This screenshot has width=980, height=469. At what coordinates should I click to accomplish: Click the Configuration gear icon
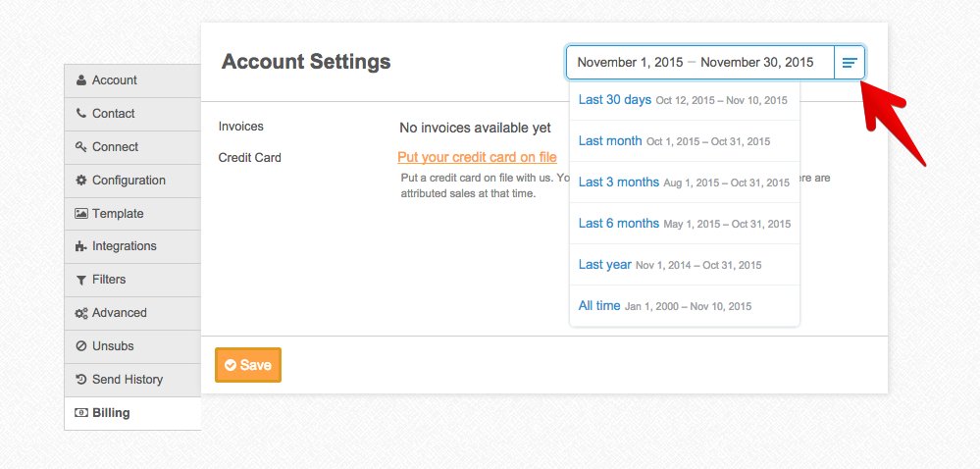(81, 181)
